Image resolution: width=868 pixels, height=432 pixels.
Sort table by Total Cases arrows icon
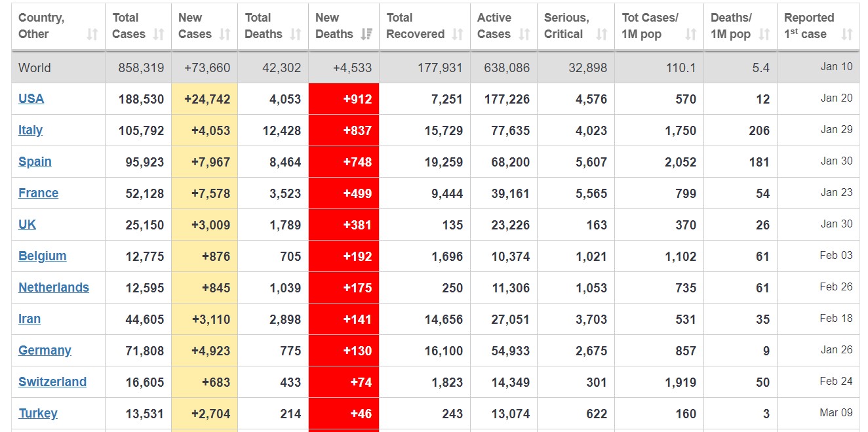tap(159, 34)
